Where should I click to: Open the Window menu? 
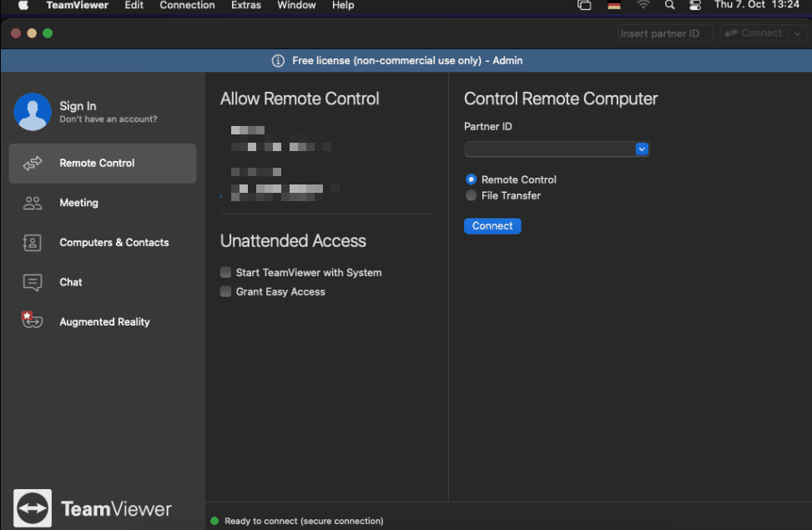point(296,5)
